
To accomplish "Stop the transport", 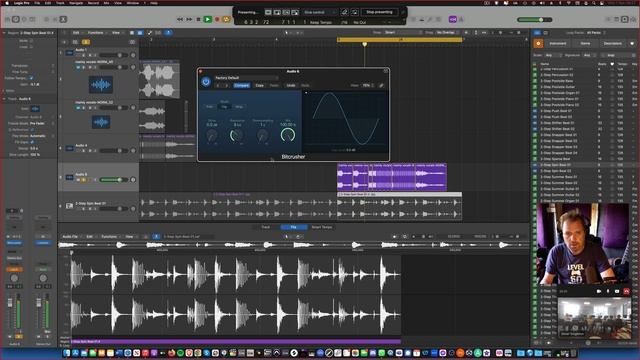I will point(198,19).
